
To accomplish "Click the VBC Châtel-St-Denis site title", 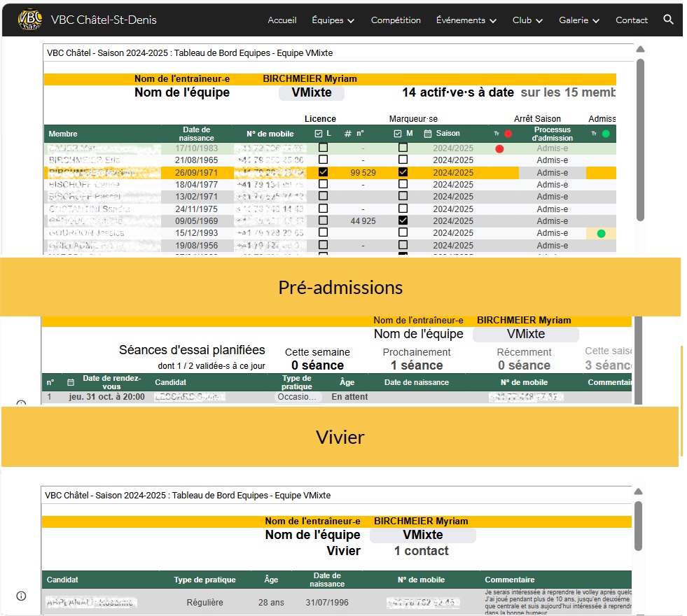I will [x=104, y=20].
